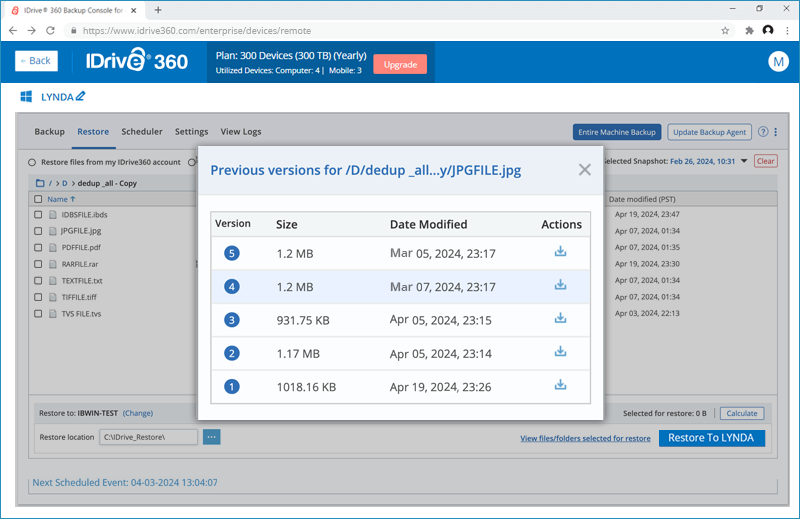Download version 3 sized 931.75 KB
Viewport: 800px width, 519px height.
click(560, 318)
